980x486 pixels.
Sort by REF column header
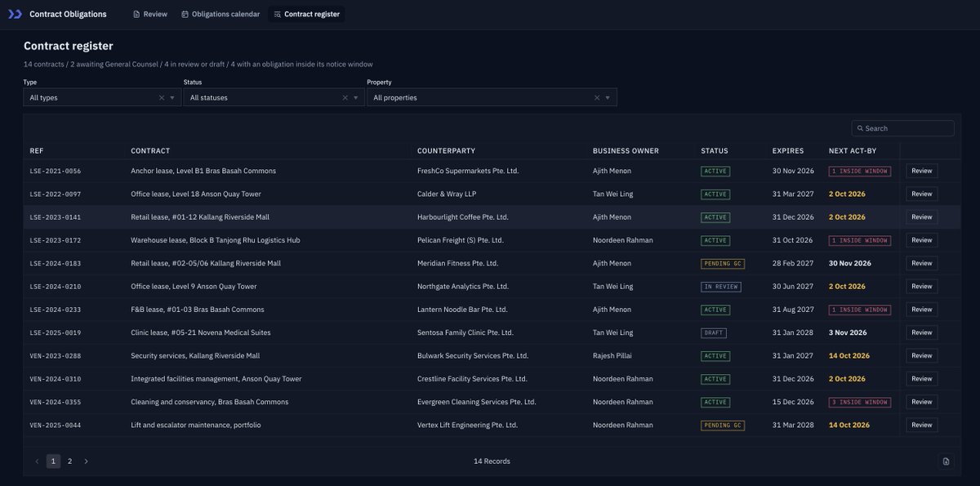click(37, 151)
